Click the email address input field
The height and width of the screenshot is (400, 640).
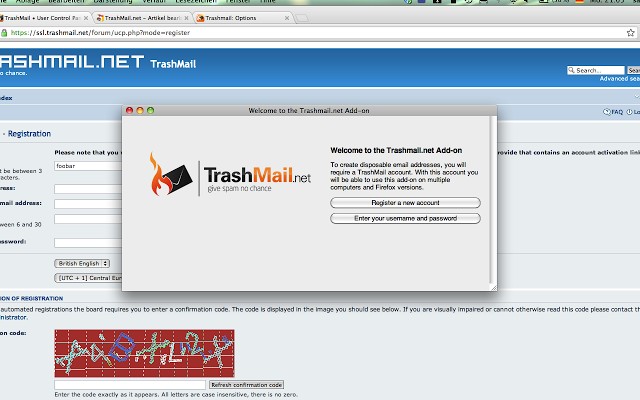(88, 189)
